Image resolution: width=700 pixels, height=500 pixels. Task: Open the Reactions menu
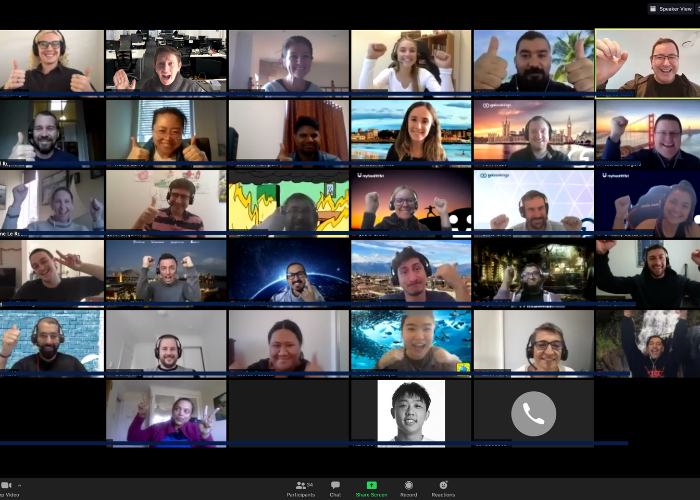click(443, 487)
